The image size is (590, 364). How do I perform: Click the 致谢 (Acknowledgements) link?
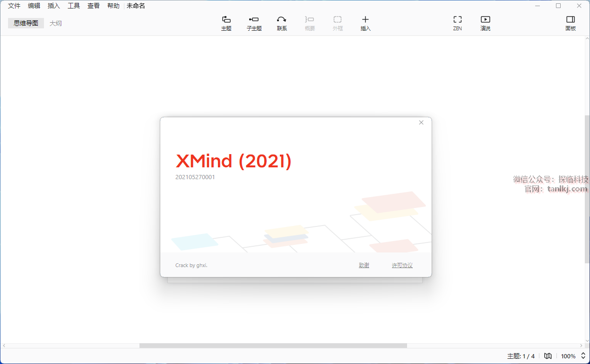[364, 265]
